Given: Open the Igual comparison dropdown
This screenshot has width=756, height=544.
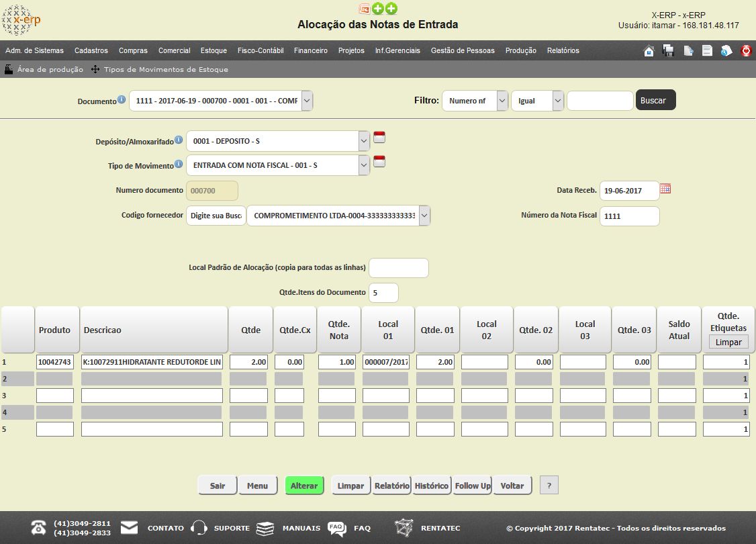Looking at the screenshot, I should [x=558, y=101].
